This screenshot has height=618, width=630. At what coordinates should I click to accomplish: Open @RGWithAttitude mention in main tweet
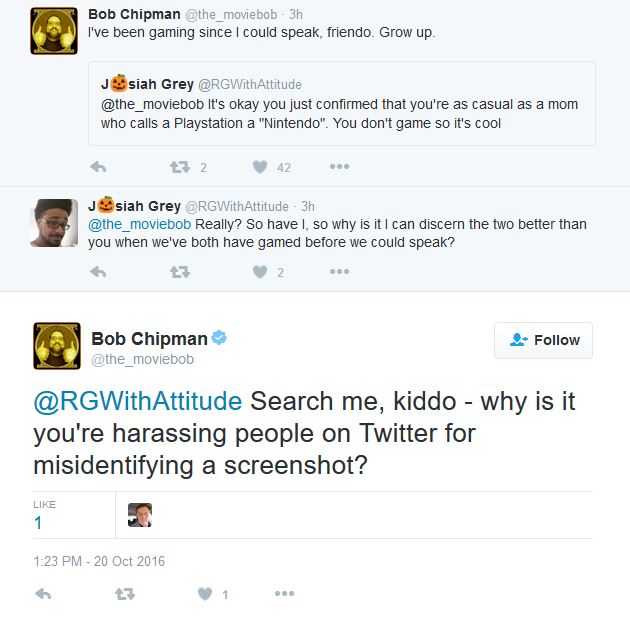point(138,402)
